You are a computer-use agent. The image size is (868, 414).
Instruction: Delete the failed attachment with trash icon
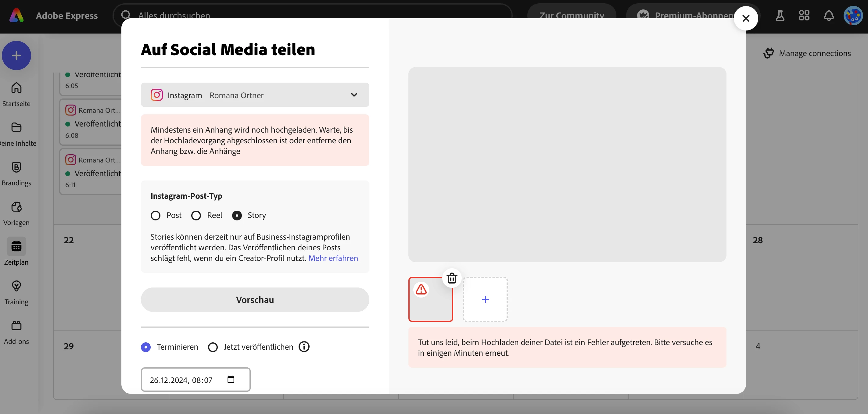[451, 278]
